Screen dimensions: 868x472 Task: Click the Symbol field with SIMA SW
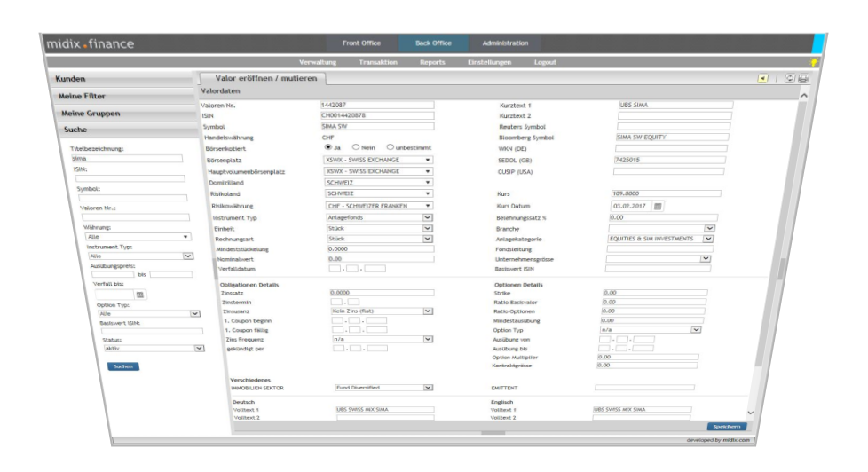click(x=377, y=127)
